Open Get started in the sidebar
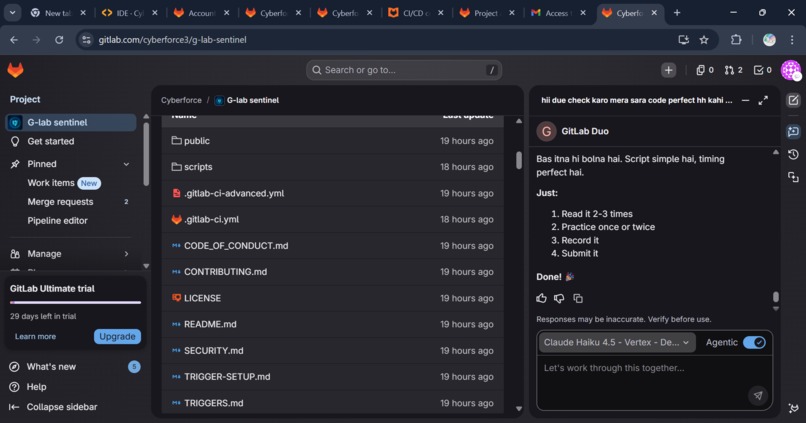 (x=71, y=141)
